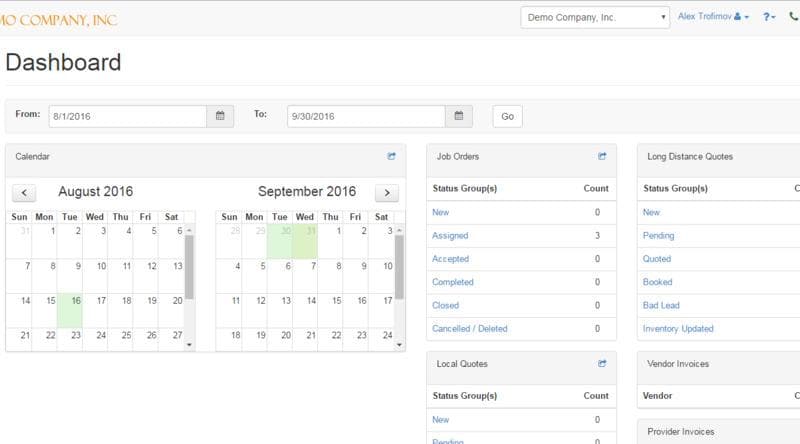Open calendar picker for To date
This screenshot has height=444, width=800.
coord(459,116)
